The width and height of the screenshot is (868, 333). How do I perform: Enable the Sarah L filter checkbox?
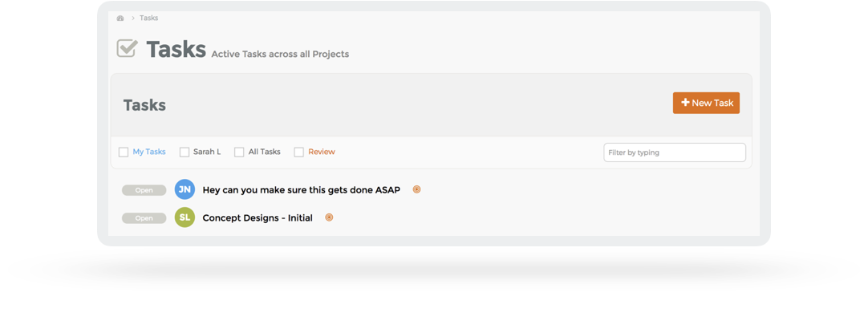point(185,152)
